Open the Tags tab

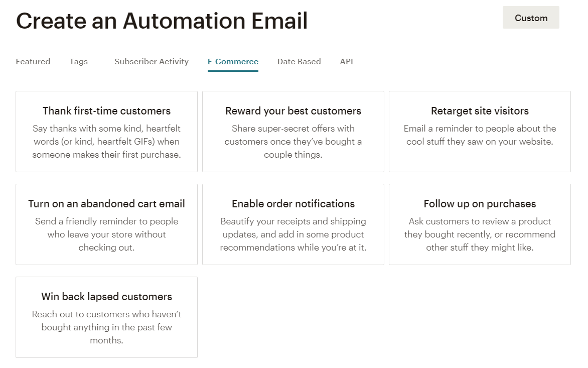[x=78, y=62]
